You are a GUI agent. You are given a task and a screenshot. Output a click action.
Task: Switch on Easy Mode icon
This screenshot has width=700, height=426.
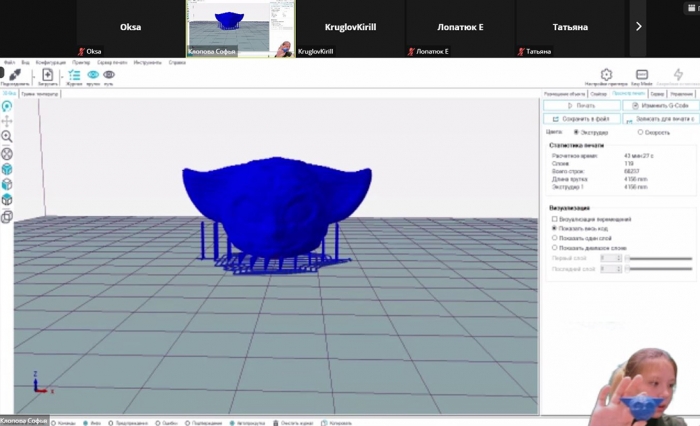[642, 75]
